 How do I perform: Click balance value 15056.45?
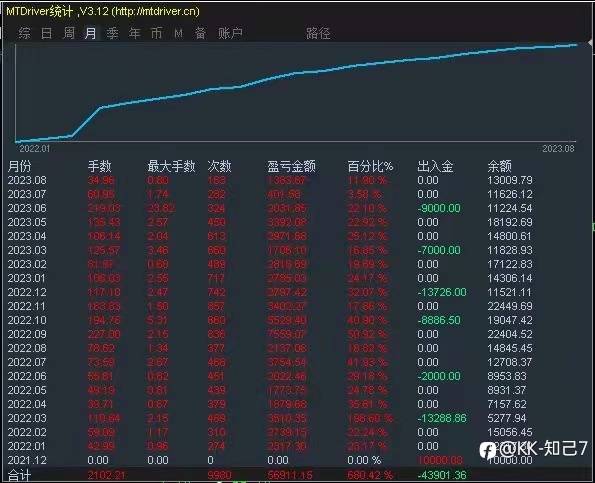tap(510, 432)
